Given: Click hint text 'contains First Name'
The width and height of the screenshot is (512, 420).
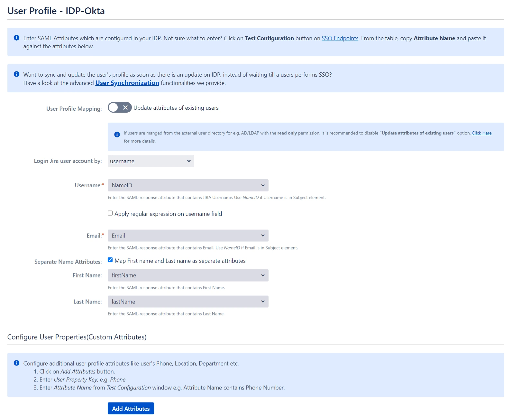Looking at the screenshot, I should pyautogui.click(x=166, y=288).
